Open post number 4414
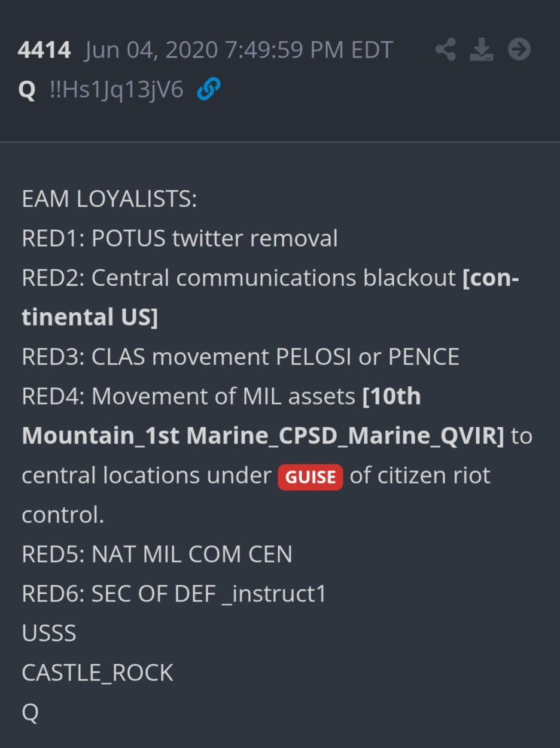The width and height of the screenshot is (560, 748). tap(44, 50)
